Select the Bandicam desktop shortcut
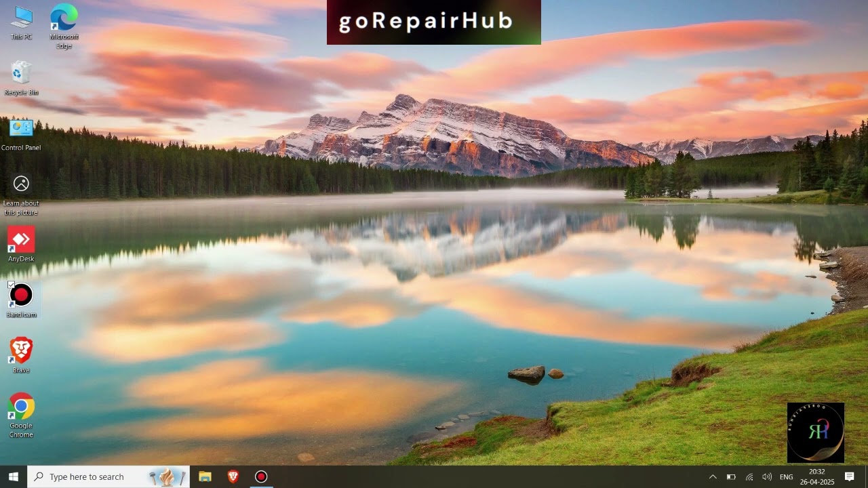This screenshot has height=488, width=868. pos(21,300)
